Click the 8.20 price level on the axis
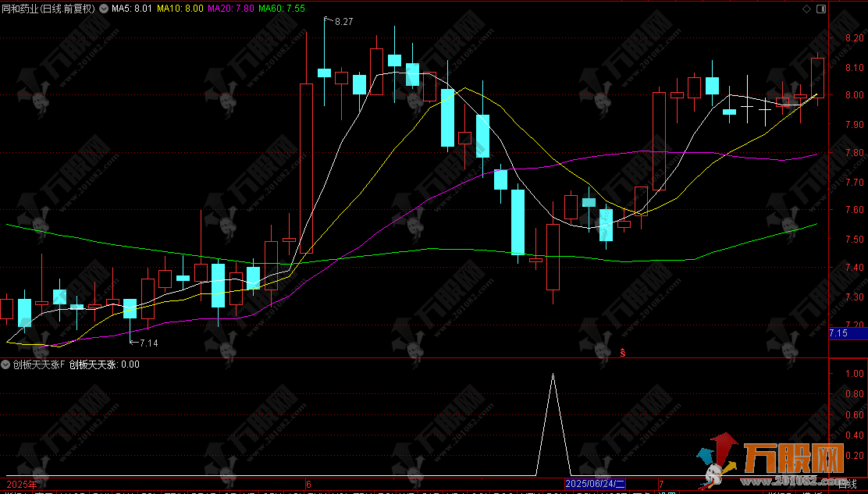This screenshot has height=494, width=868. pyautogui.click(x=856, y=38)
